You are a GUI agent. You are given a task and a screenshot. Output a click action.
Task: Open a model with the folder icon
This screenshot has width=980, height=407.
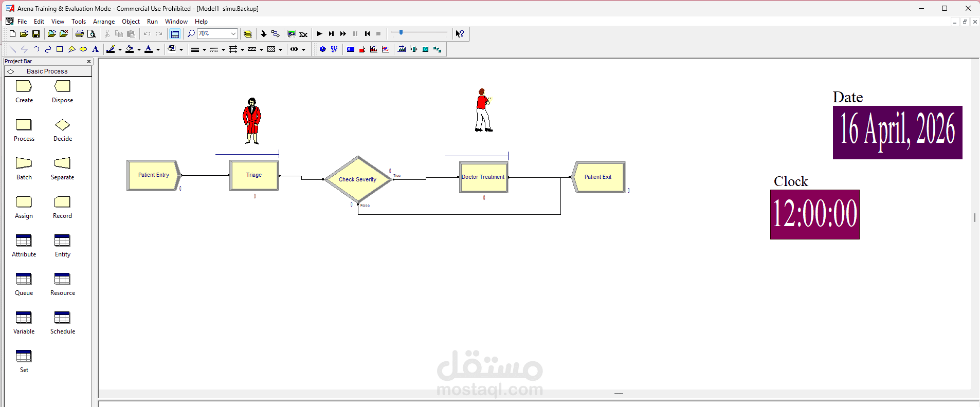pos(24,34)
